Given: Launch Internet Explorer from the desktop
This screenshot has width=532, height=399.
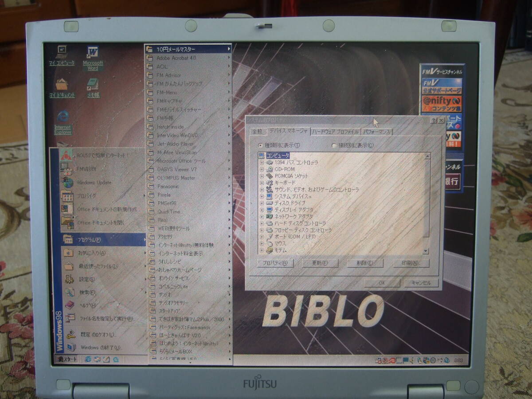Looking at the screenshot, I should pos(63,122).
